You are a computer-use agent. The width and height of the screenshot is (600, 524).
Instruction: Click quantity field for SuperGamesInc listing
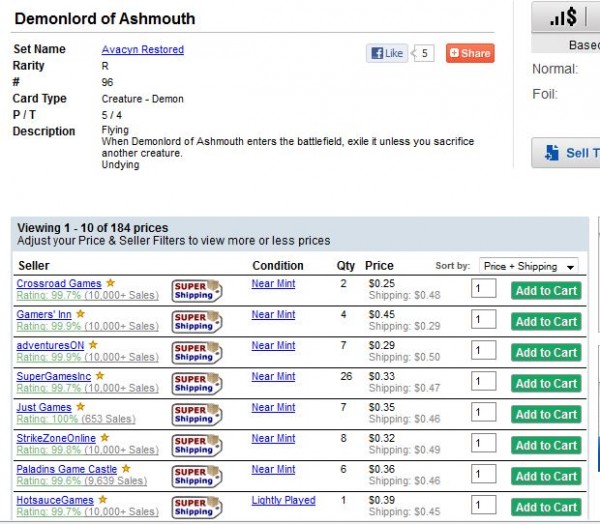coord(483,383)
